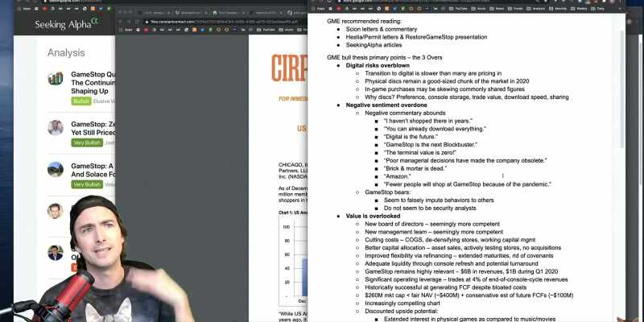644x322 pixels.
Task: Click the chart avatar beside 'GameStop Qu...'
Action: pos(55,78)
